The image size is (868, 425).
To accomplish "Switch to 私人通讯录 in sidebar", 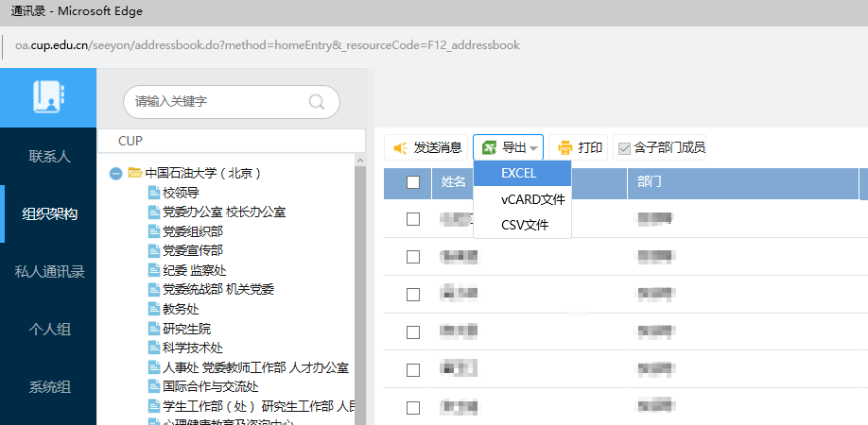I will pos(49,272).
